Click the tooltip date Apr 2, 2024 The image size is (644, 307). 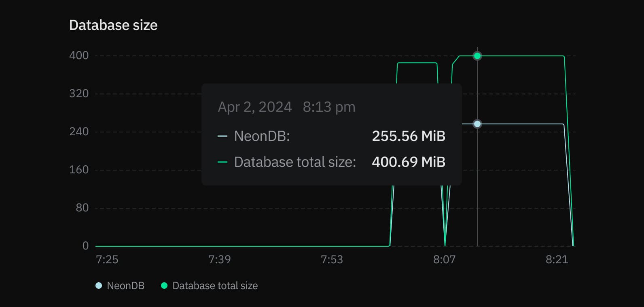(255, 107)
